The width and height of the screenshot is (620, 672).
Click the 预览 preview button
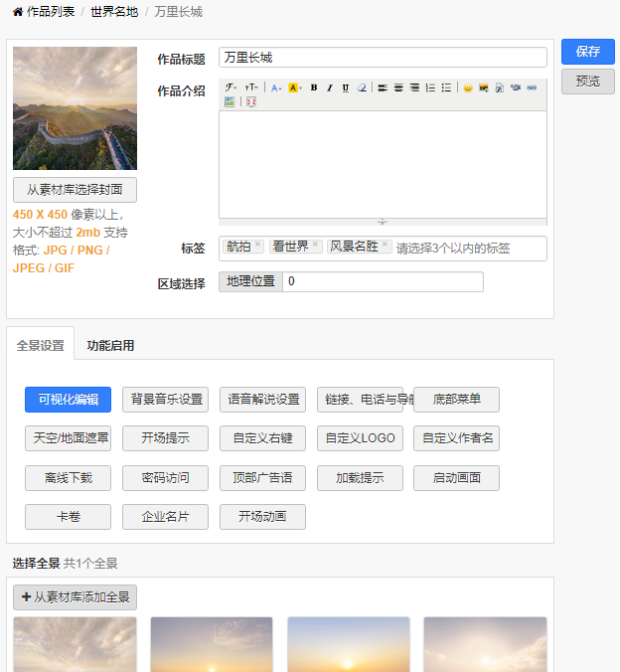588,81
